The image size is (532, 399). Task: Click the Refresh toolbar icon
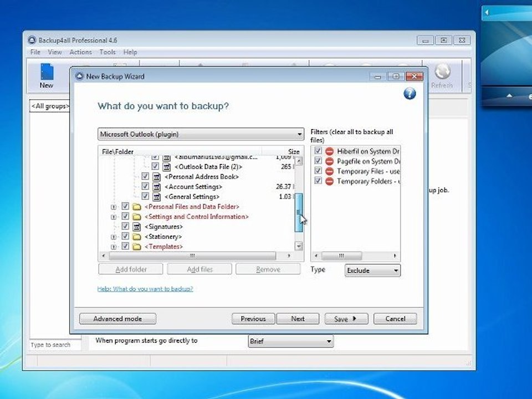pyautogui.click(x=442, y=76)
